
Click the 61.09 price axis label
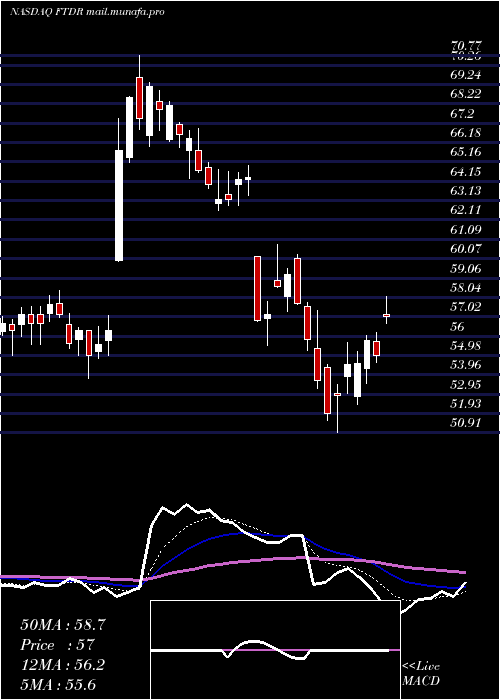coord(466,229)
